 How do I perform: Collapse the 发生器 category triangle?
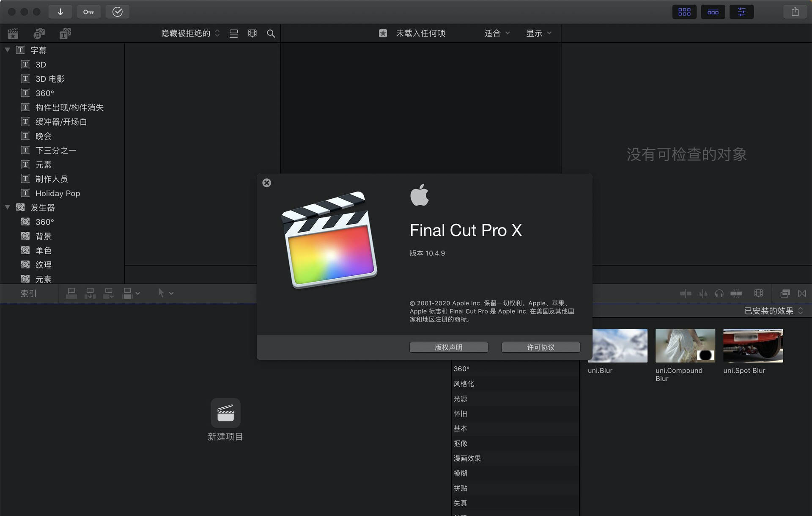8,207
